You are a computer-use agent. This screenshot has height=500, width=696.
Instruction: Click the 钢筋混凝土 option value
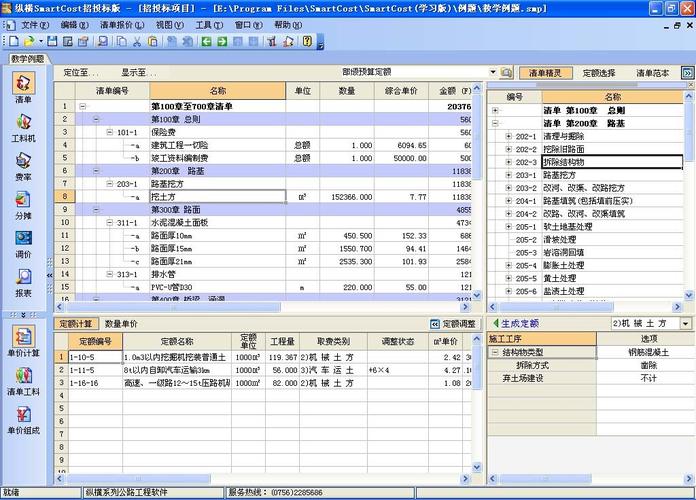(648, 352)
